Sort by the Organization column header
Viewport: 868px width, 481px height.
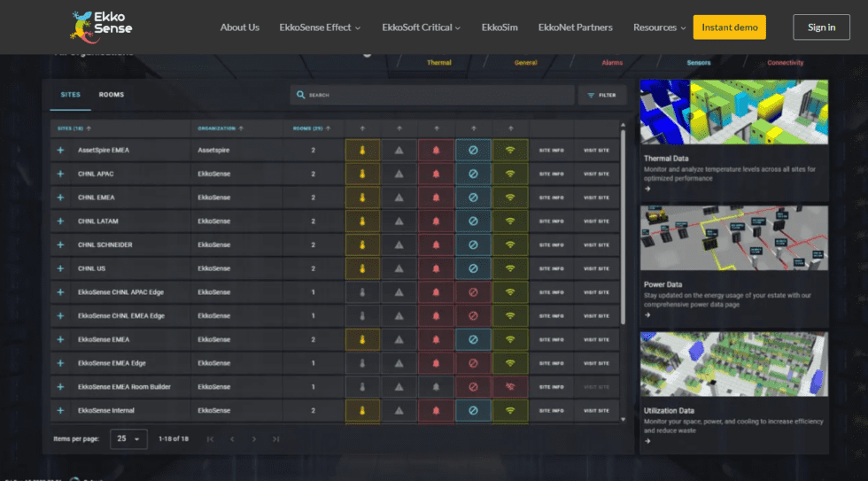tap(221, 128)
